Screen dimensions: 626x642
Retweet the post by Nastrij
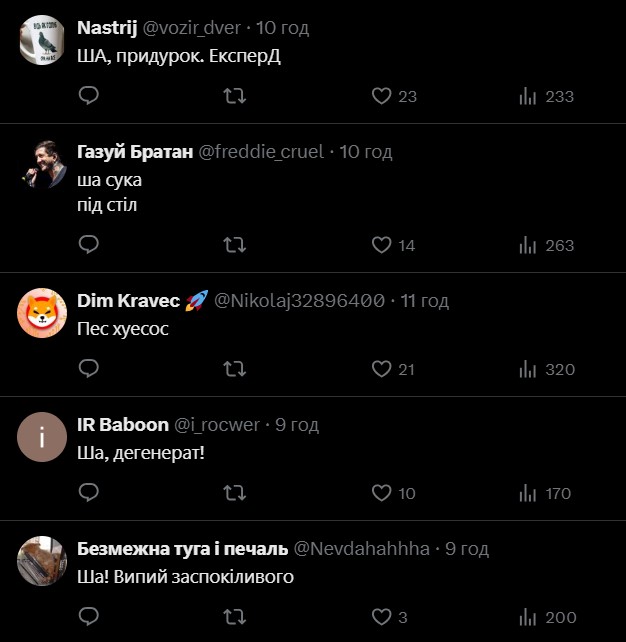coord(235,96)
